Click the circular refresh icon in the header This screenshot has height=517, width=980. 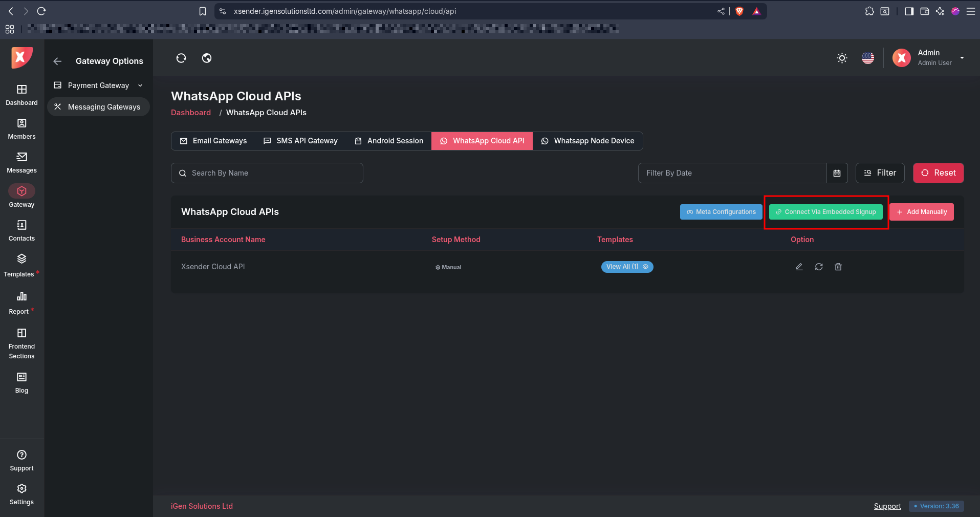pos(181,58)
